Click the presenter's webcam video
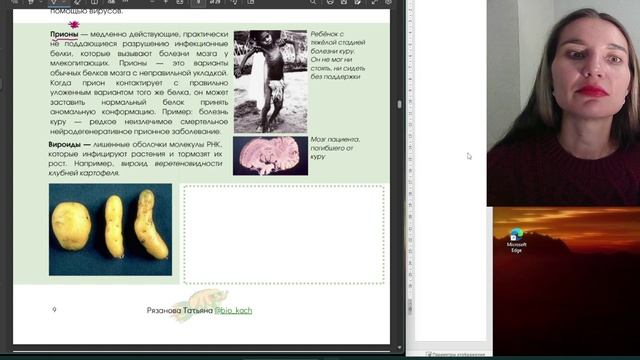Screen dimensions: 640x360 tap(563, 103)
